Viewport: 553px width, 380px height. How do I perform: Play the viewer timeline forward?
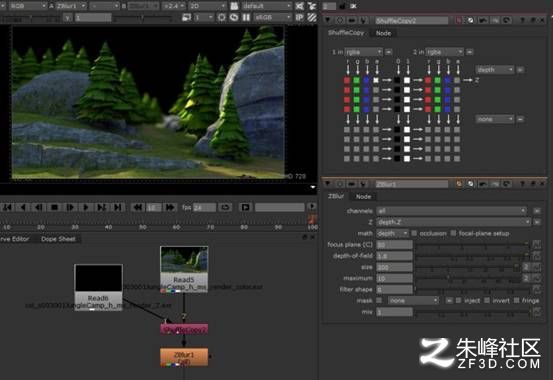(x=86, y=207)
